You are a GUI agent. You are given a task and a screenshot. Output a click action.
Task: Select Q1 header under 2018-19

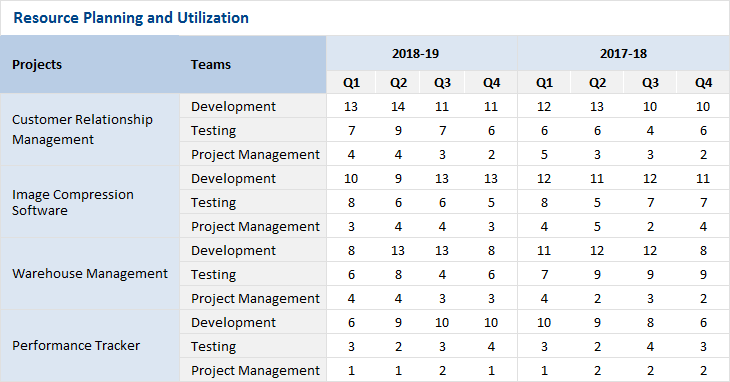pyautogui.click(x=351, y=83)
